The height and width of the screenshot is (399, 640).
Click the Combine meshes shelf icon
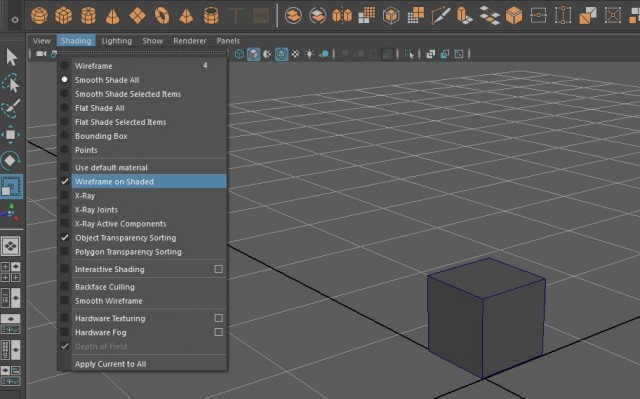293,16
